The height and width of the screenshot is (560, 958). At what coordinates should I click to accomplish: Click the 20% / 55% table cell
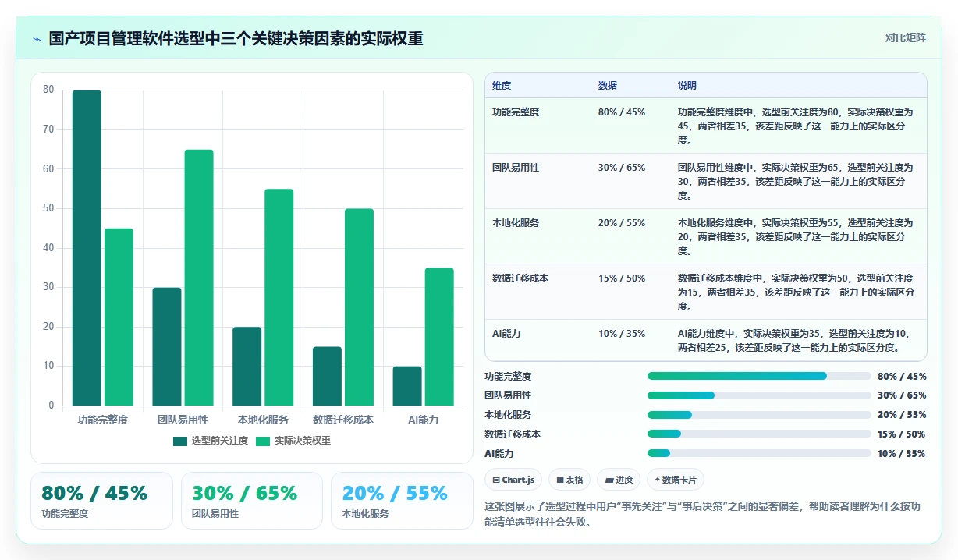coord(622,223)
